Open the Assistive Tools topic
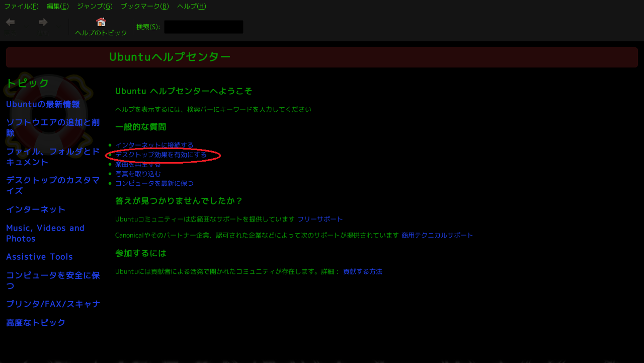Screen dimensions: 644x363 tap(39, 257)
